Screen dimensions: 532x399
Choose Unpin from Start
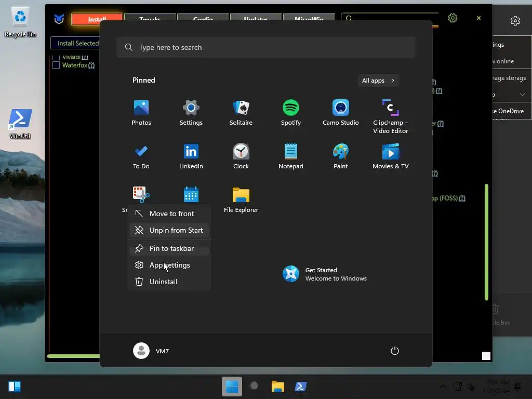tap(169, 230)
